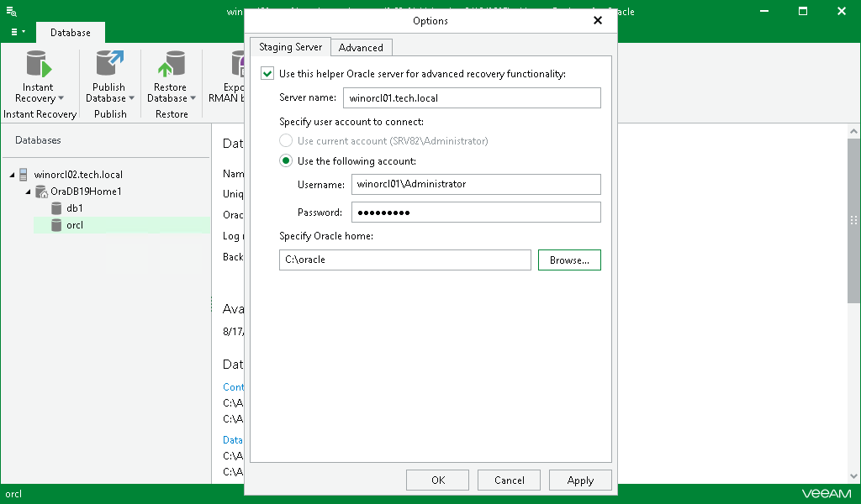
Task: Select the OraDB19Home1 Oracle home icon
Action: pyautogui.click(x=41, y=192)
